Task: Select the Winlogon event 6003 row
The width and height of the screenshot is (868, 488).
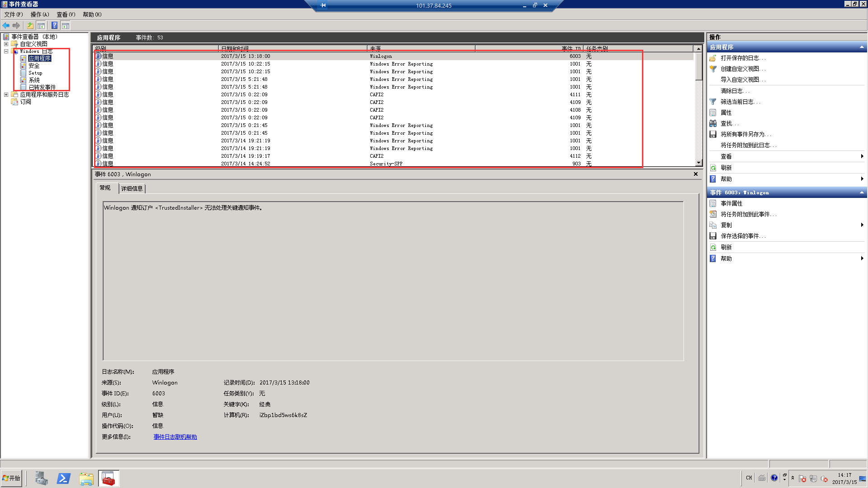Action: point(393,56)
